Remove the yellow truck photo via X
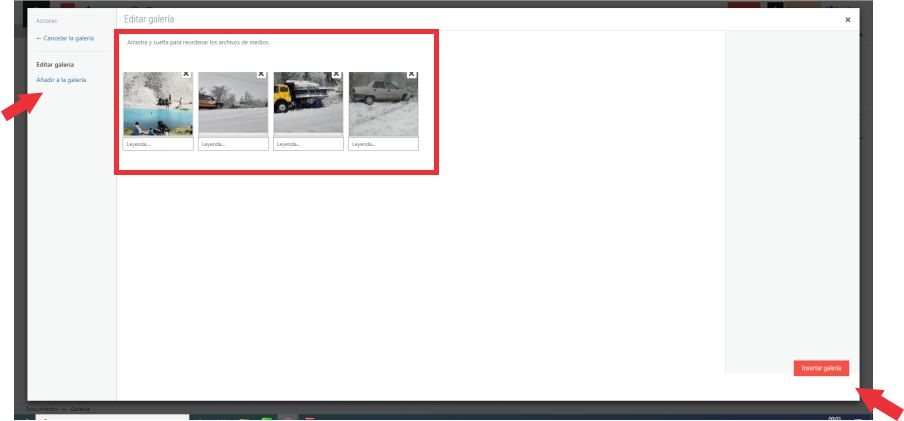 pos(336,74)
